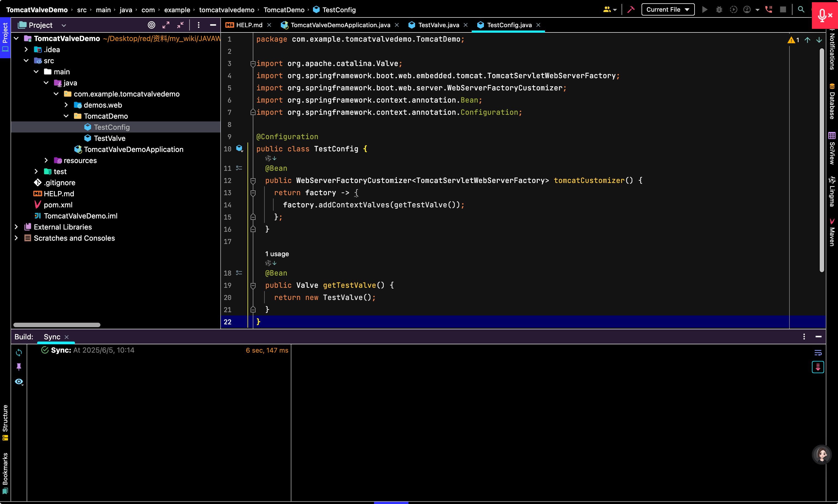Image resolution: width=838 pixels, height=504 pixels.
Task: Click the bean gutter icon on line 11
Action: (x=239, y=168)
